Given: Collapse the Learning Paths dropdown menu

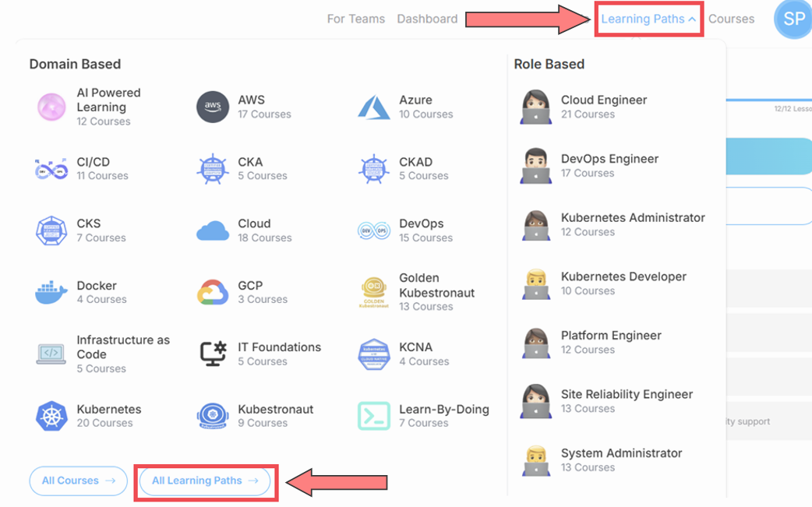Looking at the screenshot, I should tap(648, 19).
